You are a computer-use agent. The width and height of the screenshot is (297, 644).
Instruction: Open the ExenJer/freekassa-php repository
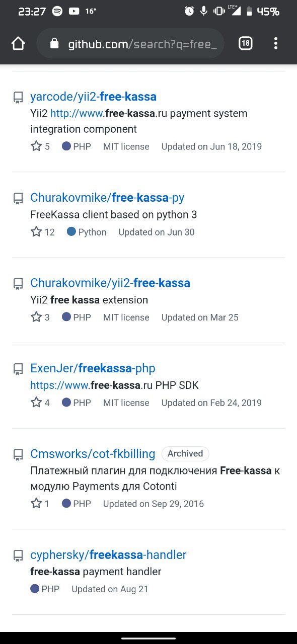tap(93, 369)
